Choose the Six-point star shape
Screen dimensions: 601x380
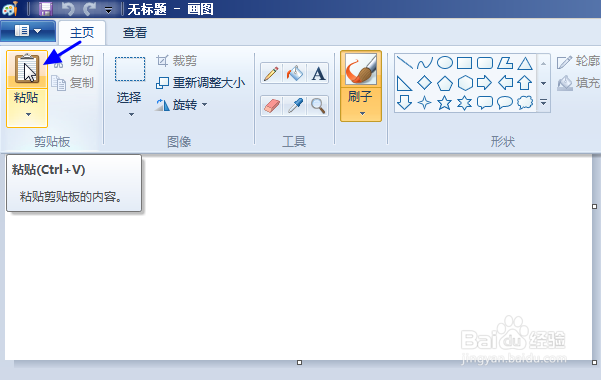[465, 103]
